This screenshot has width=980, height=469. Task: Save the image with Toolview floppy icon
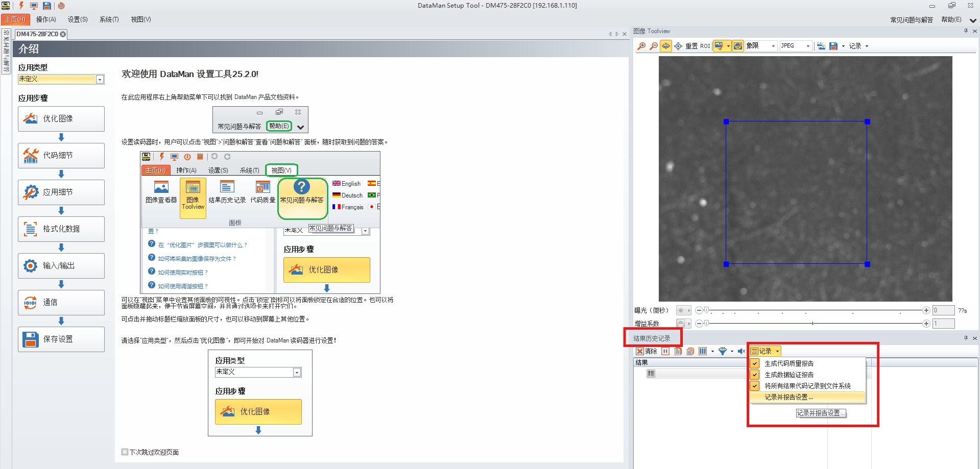[x=833, y=46]
